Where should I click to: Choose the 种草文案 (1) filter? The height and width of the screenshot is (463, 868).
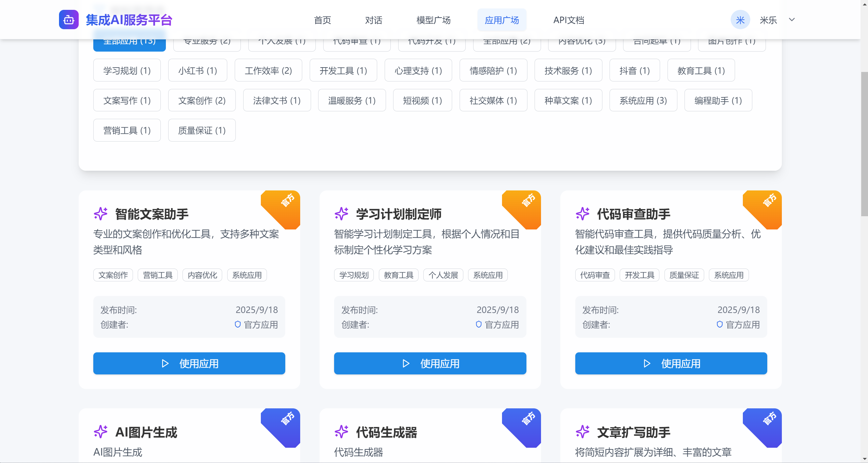568,100
